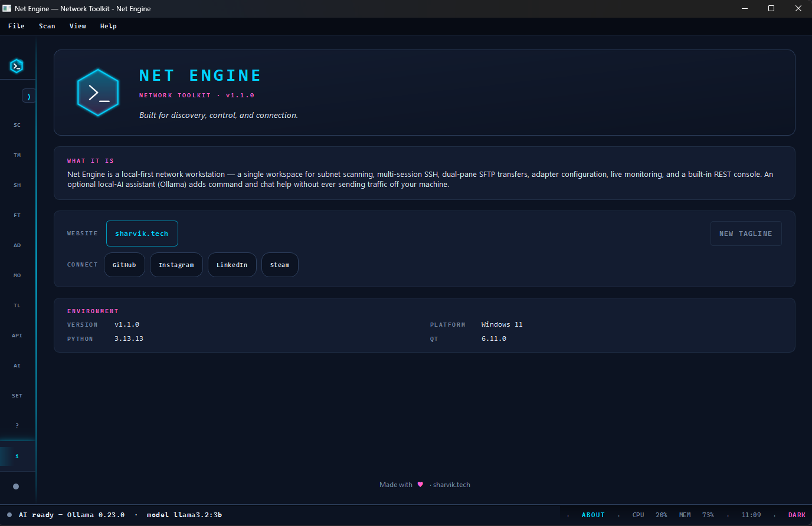Open the API console sidebar item

click(x=17, y=336)
